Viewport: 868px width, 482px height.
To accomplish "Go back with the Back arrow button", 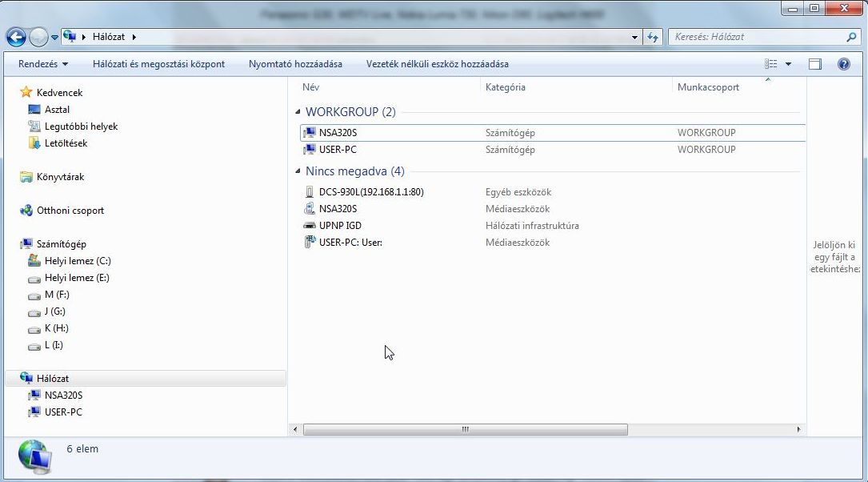I will 16,37.
